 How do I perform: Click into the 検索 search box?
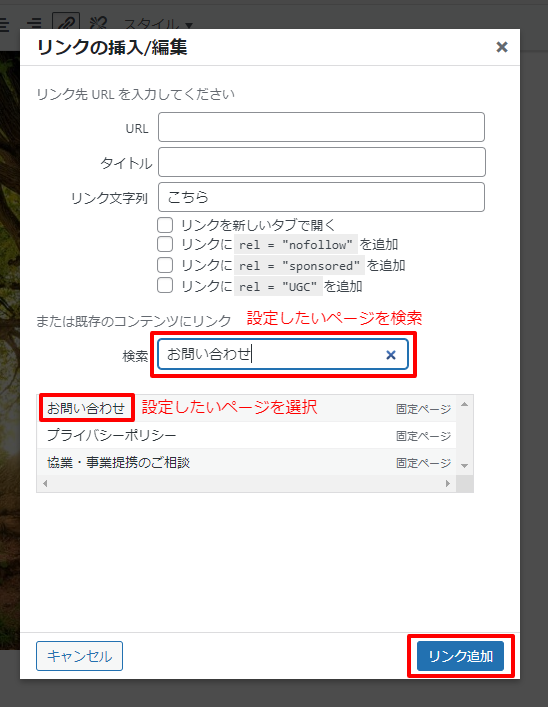tap(283, 354)
